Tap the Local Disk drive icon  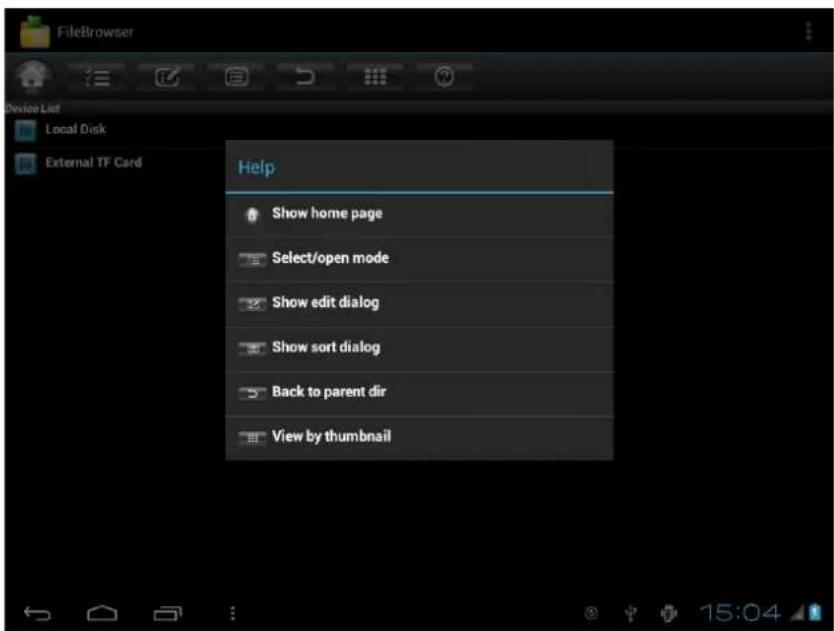pyautogui.click(x=26, y=130)
